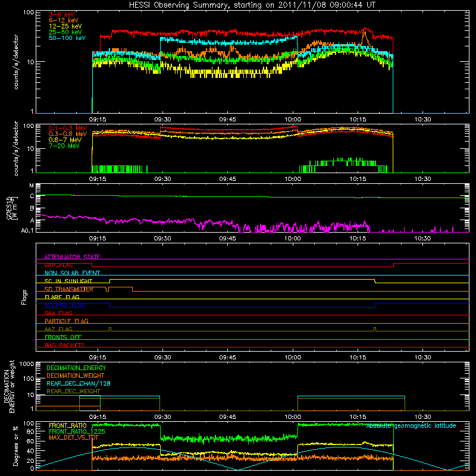Click counts/s/detector axis title of the keV panel
This screenshot has height=476, width=476.
16,62
